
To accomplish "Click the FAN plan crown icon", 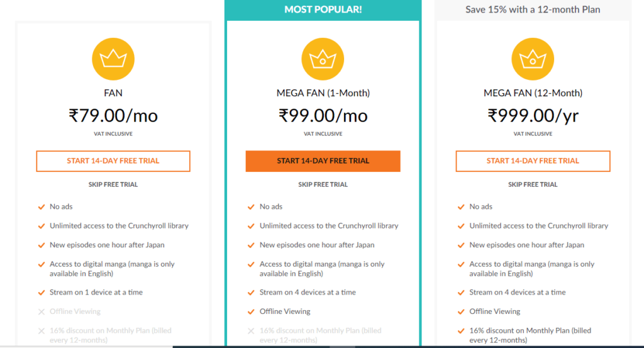I will 113,59.
